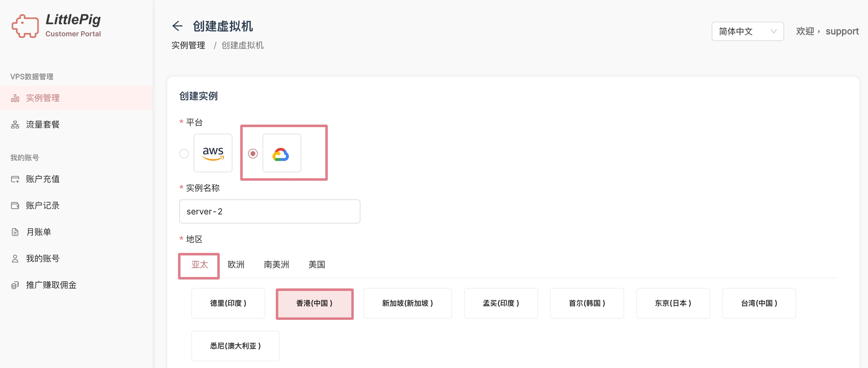The image size is (868, 368).
Task: Click the 实例管理 breadcrumb link
Action: point(188,46)
